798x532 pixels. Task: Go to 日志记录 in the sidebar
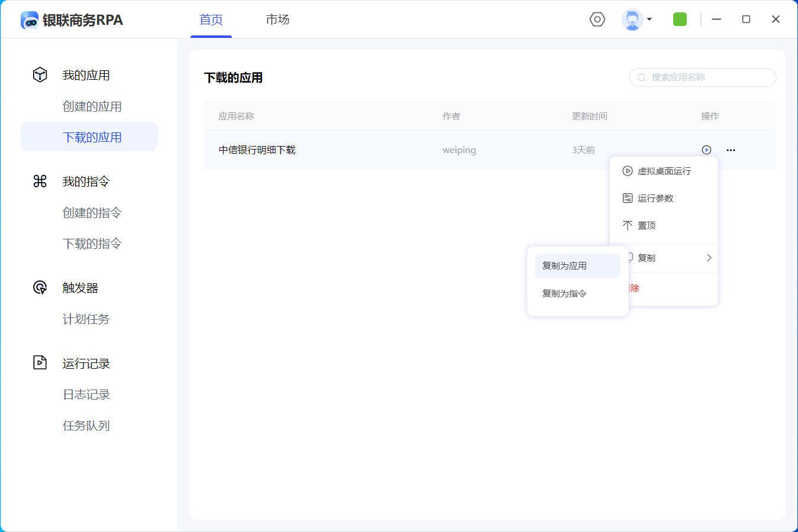(x=86, y=394)
